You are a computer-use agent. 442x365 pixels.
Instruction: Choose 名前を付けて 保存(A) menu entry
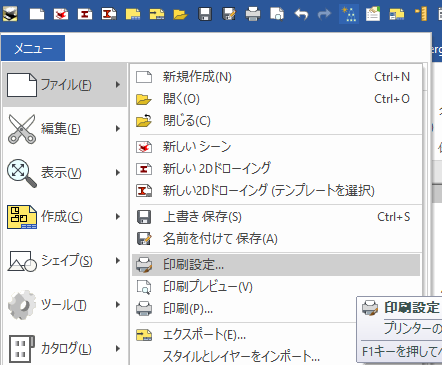coord(276,239)
